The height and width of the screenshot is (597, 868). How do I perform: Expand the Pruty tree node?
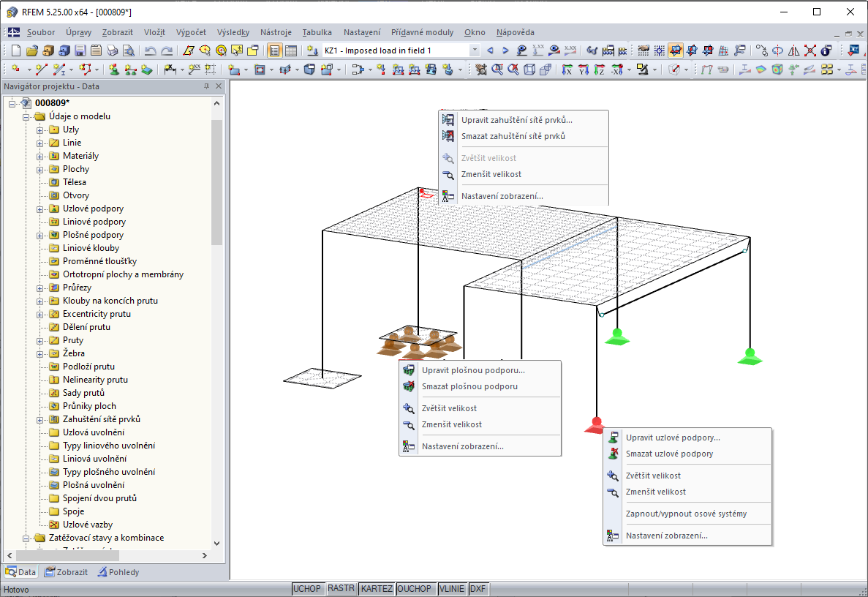pyautogui.click(x=40, y=341)
